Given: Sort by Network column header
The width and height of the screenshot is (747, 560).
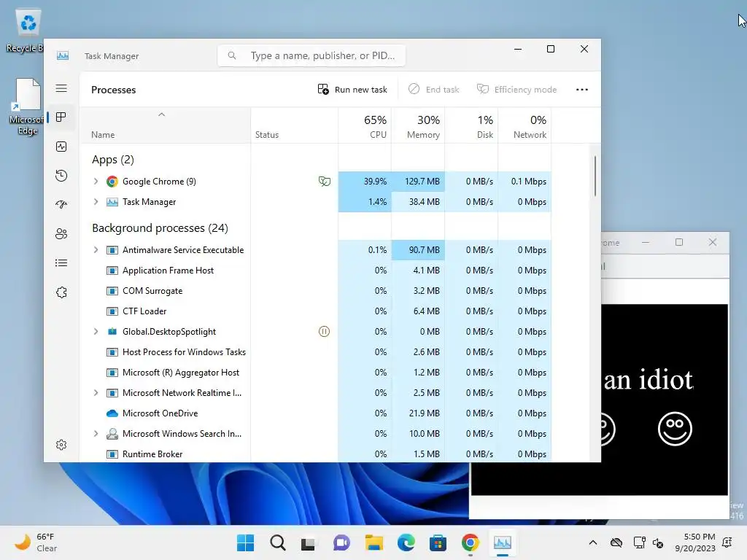Looking at the screenshot, I should coord(525,126).
